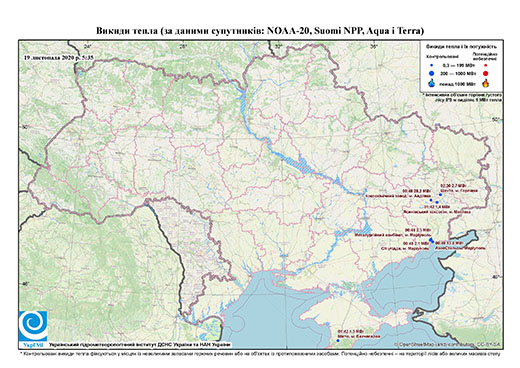
Task: Click the blue marker near Makiivka
Action: tap(437, 202)
